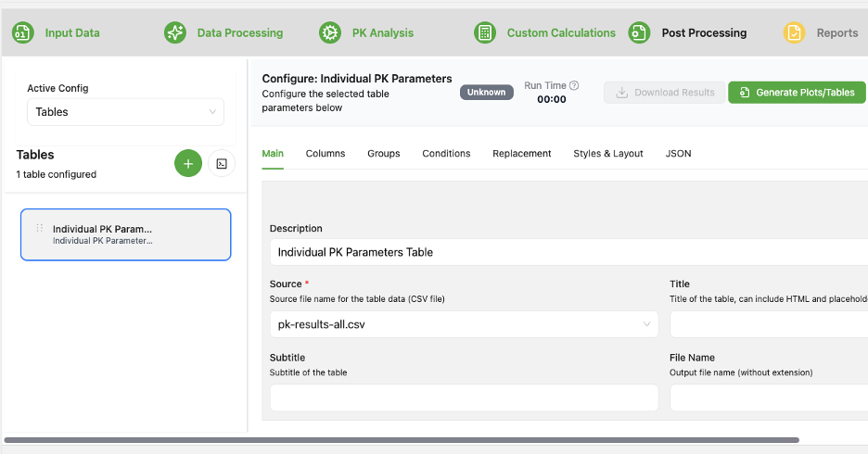The image size is (868, 454).
Task: Grab the drag handle of table item
Action: (x=39, y=228)
